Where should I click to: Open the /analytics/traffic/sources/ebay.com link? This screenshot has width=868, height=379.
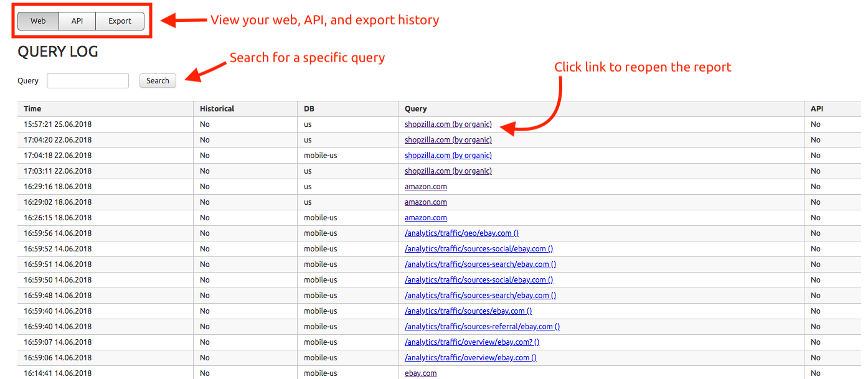click(x=468, y=311)
